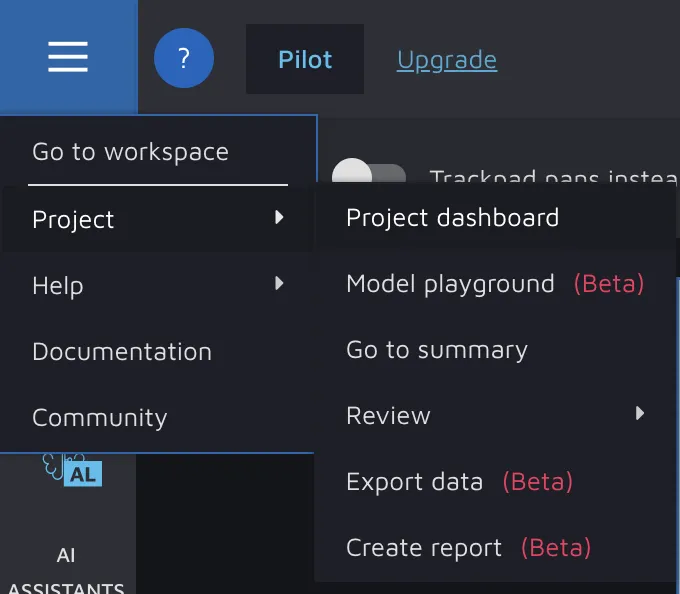Choose the Project menu entry
Viewport: 680px width, 594px height.
(x=73, y=219)
